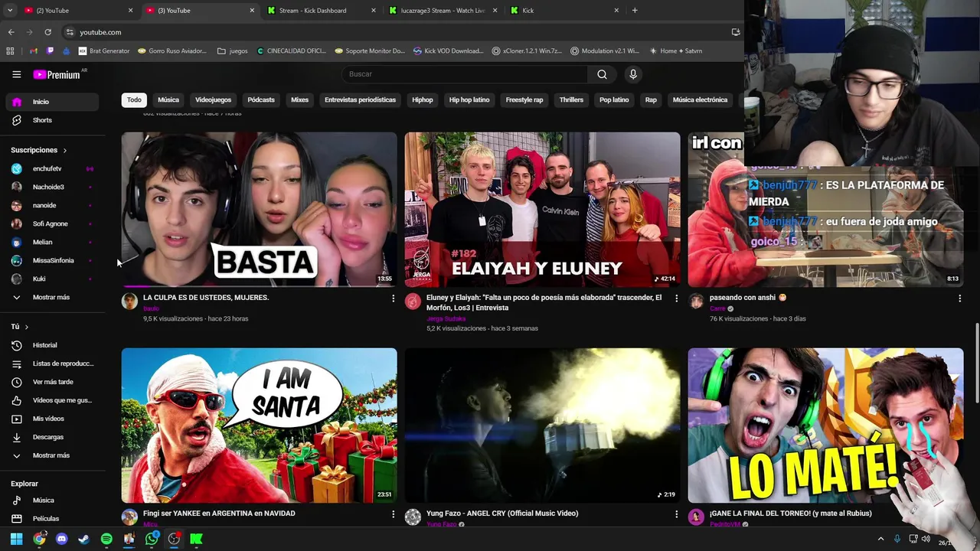Open the Nachoide3 subscription channel

tap(52, 187)
